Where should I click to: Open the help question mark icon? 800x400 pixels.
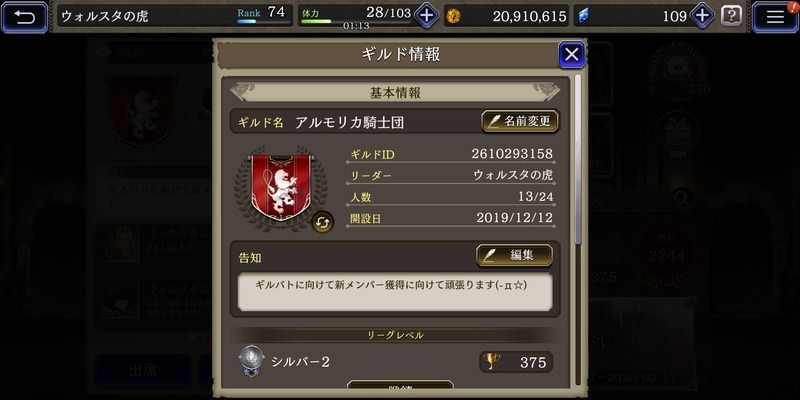pos(731,16)
